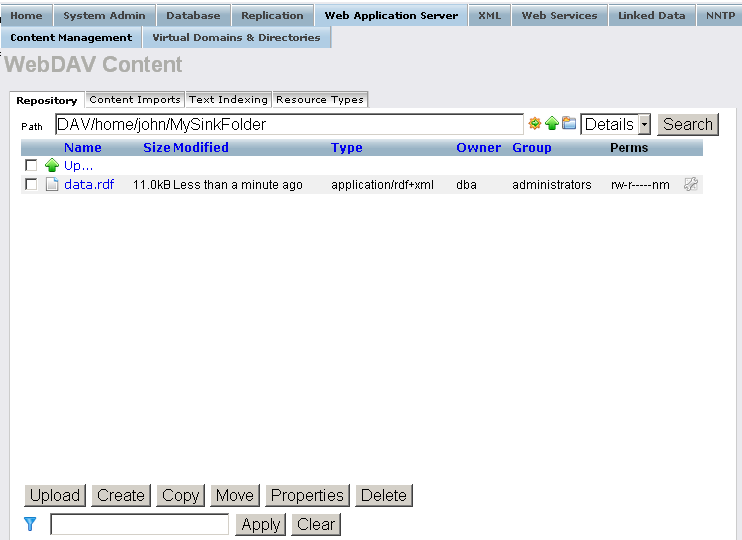This screenshot has height=540, width=742.
Task: Click the DAV path input field
Action: (289, 125)
